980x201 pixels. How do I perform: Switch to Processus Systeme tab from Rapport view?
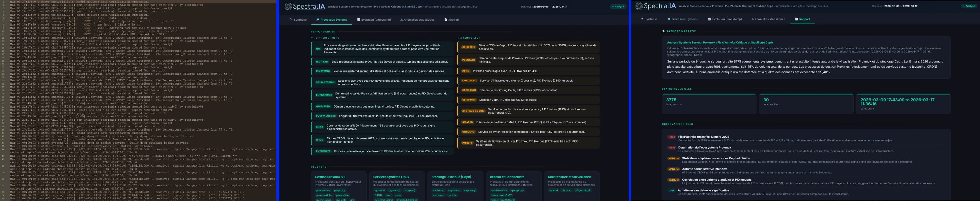tap(683, 19)
